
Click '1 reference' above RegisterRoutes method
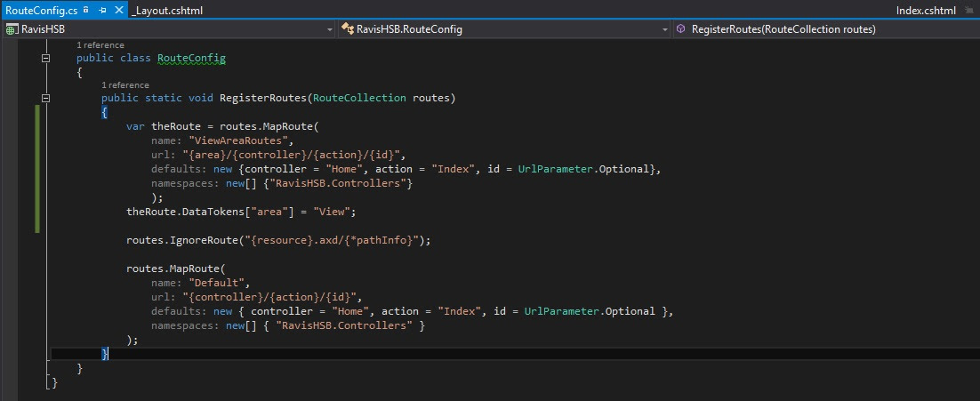[125, 85]
